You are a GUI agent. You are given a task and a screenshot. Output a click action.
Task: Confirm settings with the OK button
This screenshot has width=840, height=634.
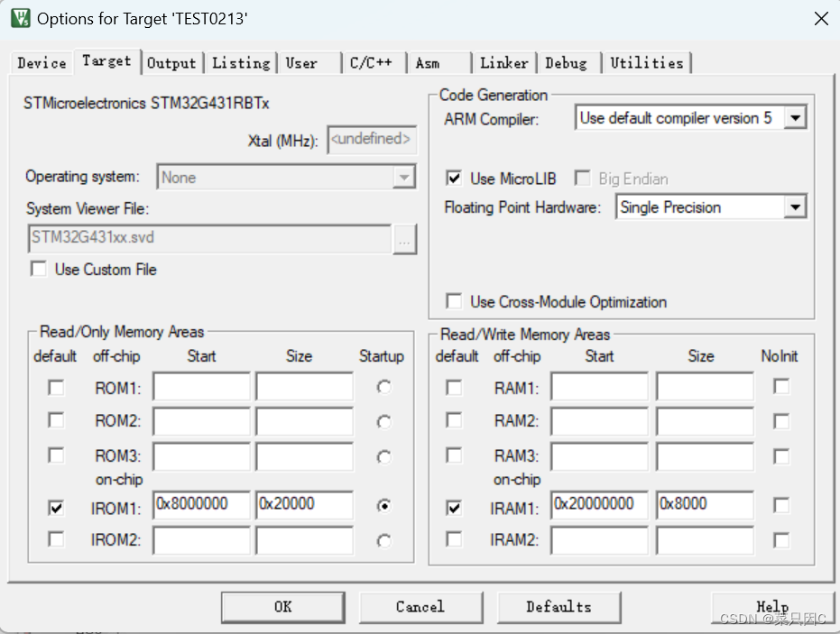point(283,607)
